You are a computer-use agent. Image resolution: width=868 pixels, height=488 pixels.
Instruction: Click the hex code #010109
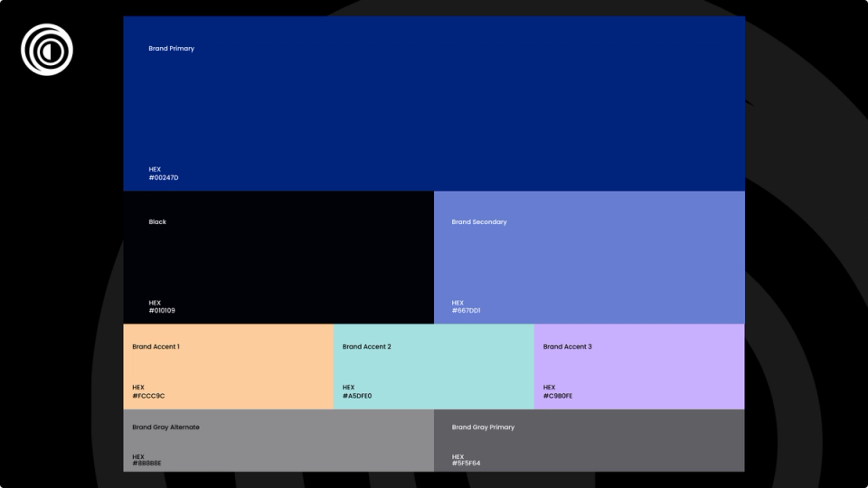click(x=162, y=310)
